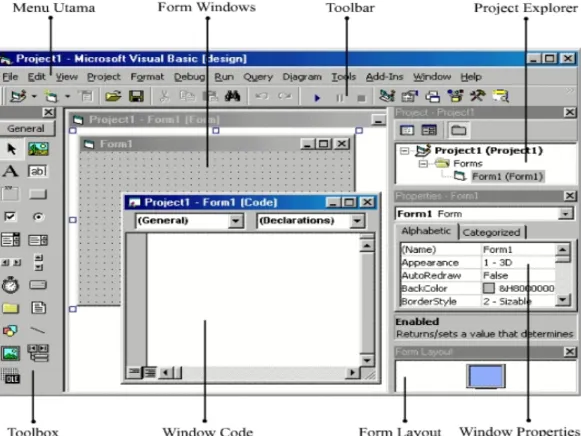Select the Pointer tool in the toolbox
Image resolution: width=581 pixels, height=436 pixels.
click(x=11, y=149)
